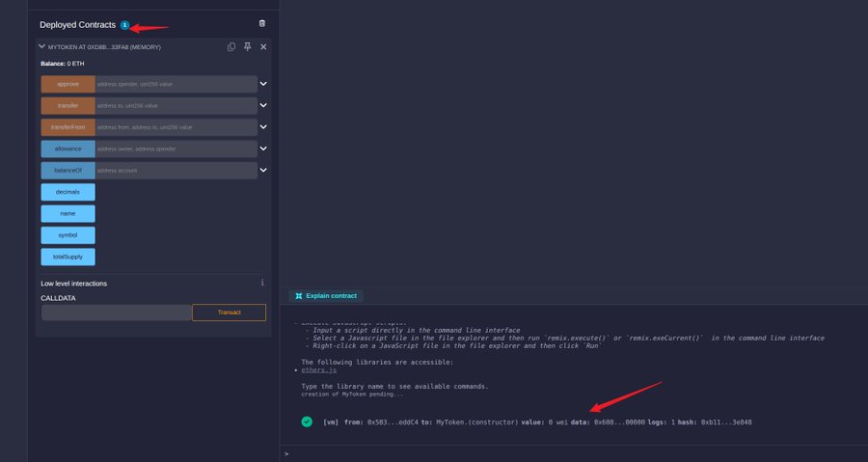868x462 pixels.
Task: Click the Explain contract sparkle icon
Action: [x=299, y=296]
